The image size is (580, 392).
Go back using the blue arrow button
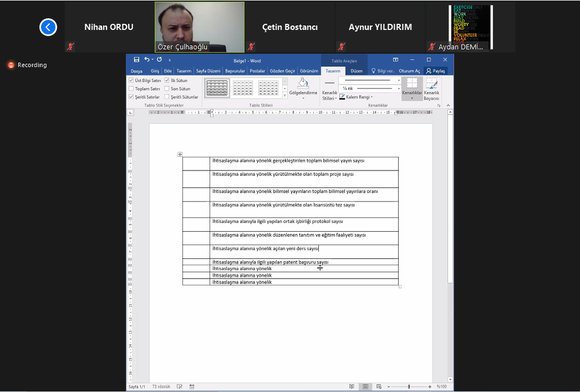pyautogui.click(x=48, y=27)
